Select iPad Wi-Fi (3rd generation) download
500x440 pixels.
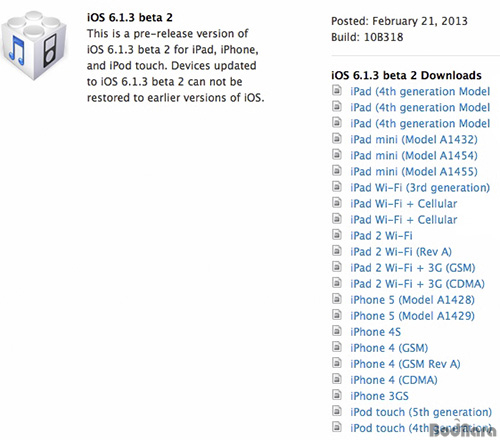coord(420,188)
